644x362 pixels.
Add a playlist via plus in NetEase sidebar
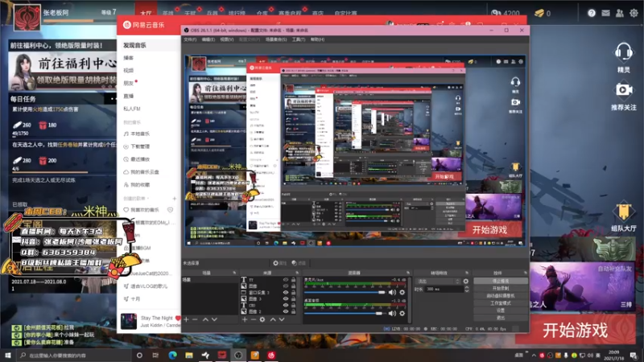[174, 198]
